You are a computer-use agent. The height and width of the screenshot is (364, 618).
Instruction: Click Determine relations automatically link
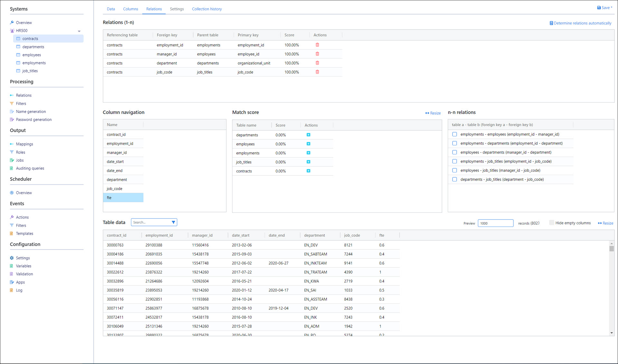click(x=580, y=23)
